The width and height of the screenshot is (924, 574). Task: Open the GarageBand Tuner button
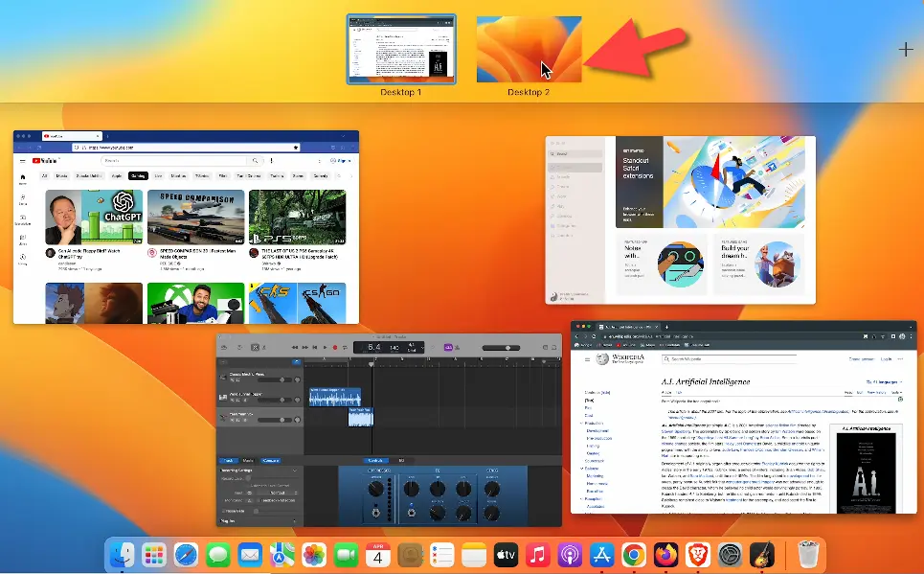433,348
